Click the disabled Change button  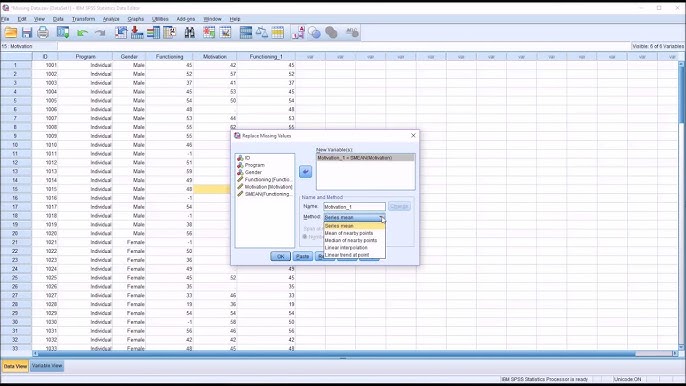click(x=399, y=206)
